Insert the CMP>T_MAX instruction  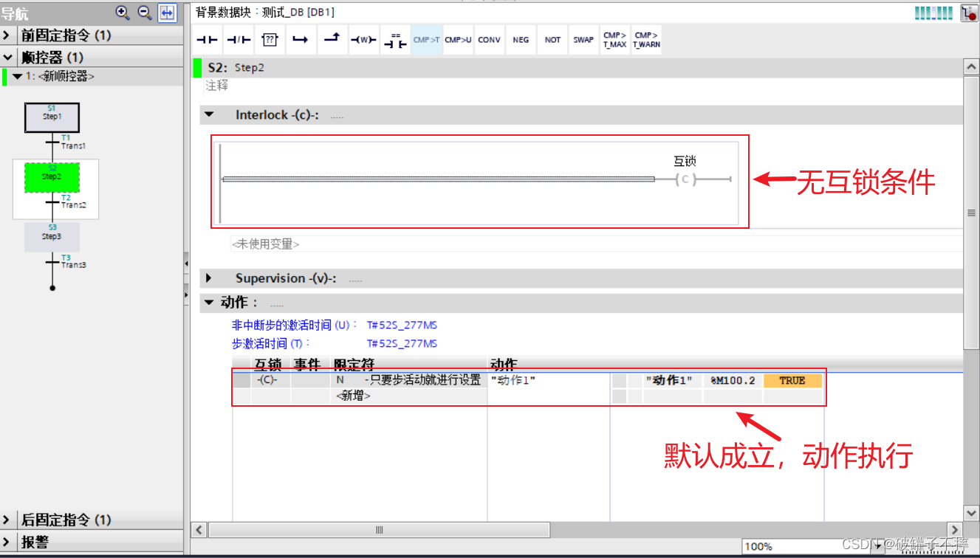pyautogui.click(x=614, y=40)
